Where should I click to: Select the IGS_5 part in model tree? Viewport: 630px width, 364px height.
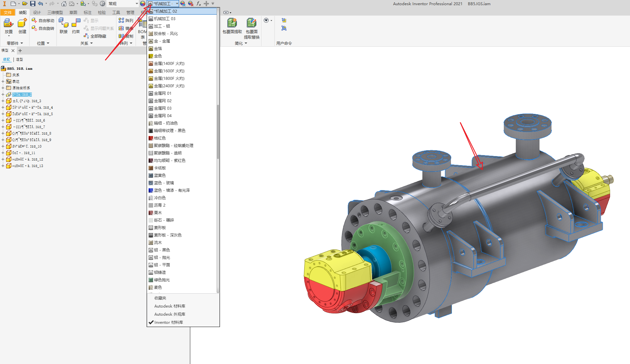click(32, 114)
